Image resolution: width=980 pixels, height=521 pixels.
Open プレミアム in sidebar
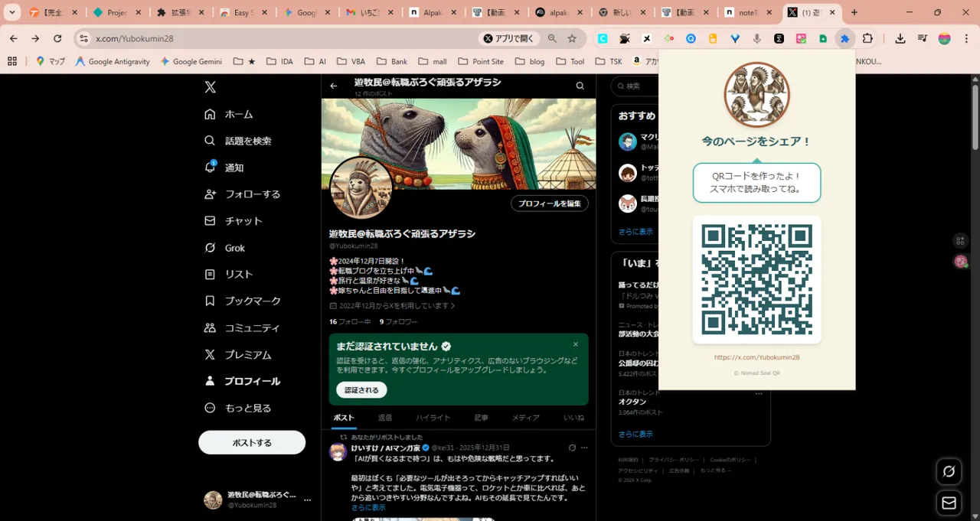pyautogui.click(x=238, y=355)
